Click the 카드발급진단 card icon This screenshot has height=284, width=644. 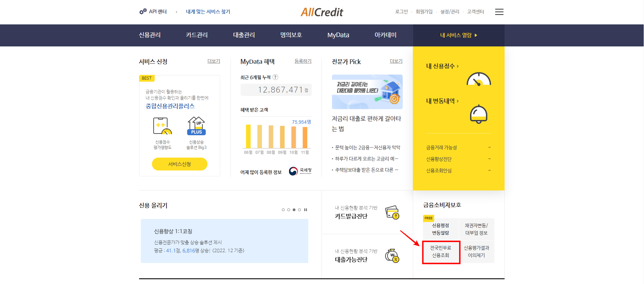coord(393,212)
